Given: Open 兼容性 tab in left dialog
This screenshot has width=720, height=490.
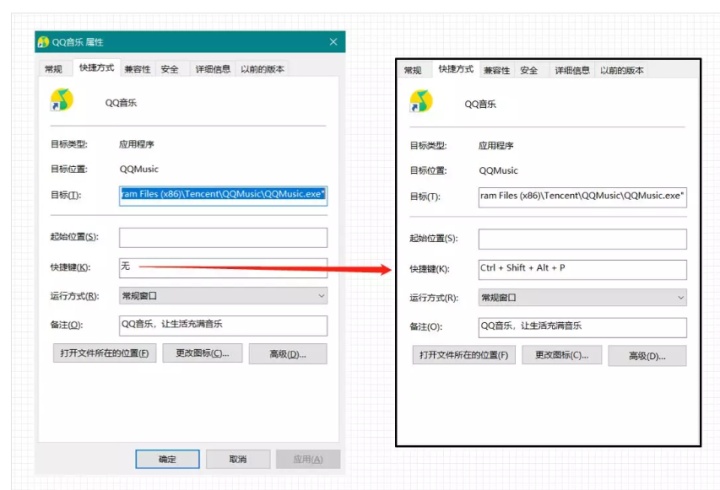Looking at the screenshot, I should [x=137, y=69].
